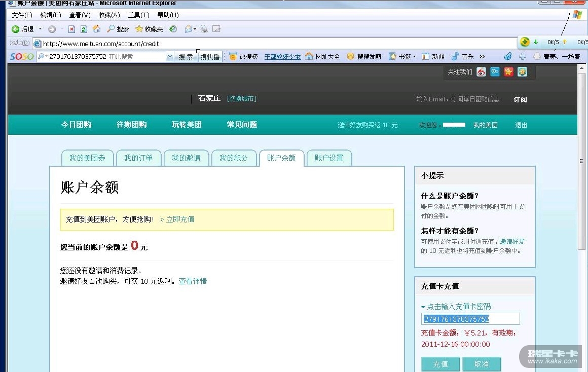The image size is (588, 372).
Task: Click the page vertical scrollbar thumb
Action: [582, 161]
